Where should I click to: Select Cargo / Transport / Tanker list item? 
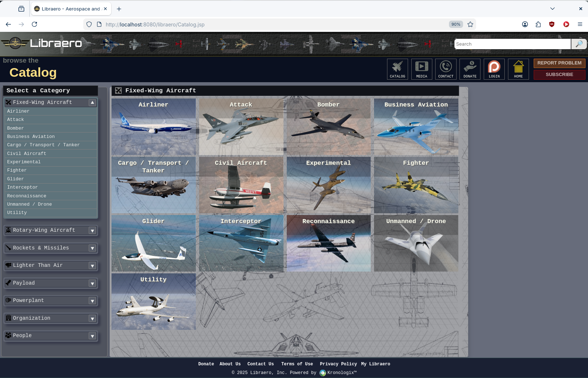point(43,145)
